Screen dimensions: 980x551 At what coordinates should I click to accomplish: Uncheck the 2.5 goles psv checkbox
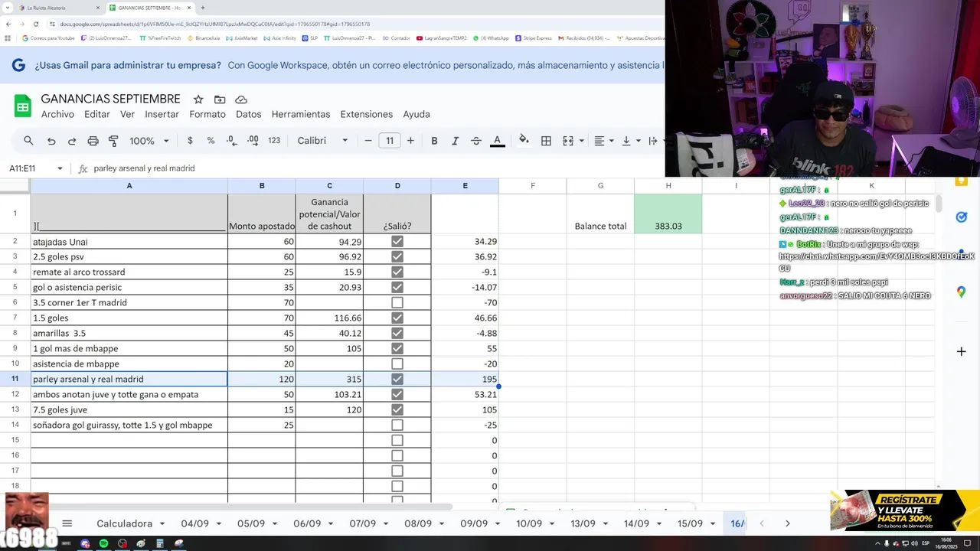click(397, 256)
